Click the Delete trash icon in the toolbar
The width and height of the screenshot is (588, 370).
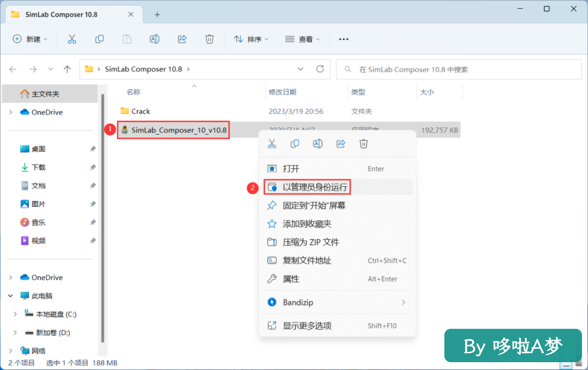210,39
